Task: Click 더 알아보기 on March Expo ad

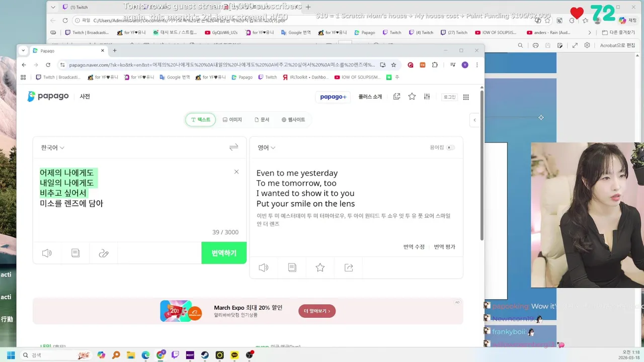Action: click(317, 311)
